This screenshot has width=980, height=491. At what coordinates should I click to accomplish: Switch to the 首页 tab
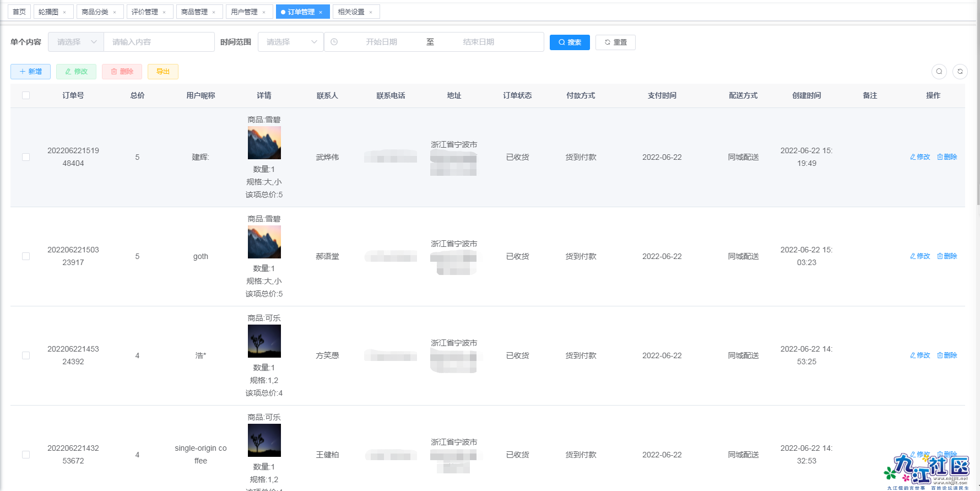[x=19, y=12]
